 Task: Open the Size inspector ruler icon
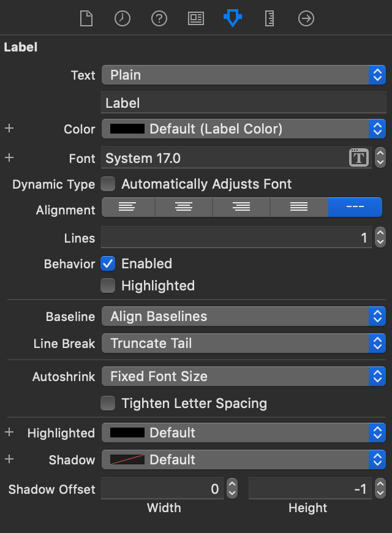tap(268, 18)
